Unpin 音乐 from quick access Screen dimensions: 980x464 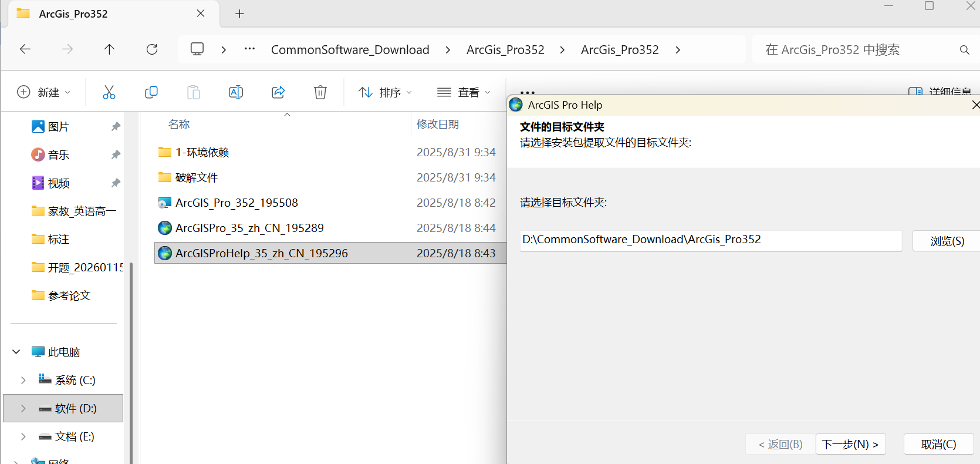point(116,154)
